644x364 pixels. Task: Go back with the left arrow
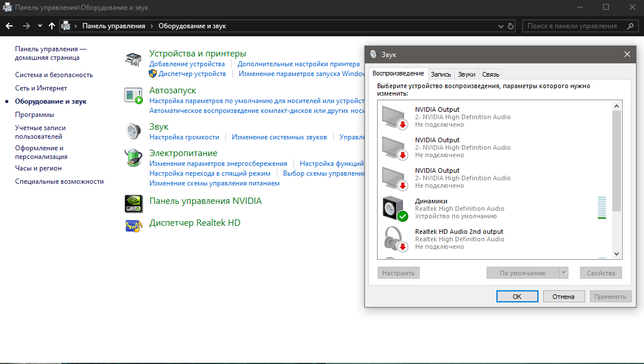coord(9,26)
